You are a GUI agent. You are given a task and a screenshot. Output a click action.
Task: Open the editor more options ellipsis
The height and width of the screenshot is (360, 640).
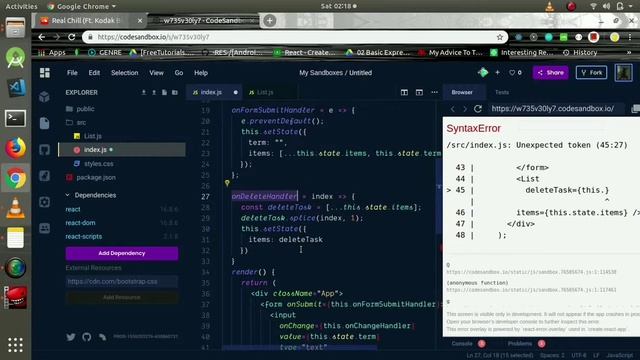click(x=434, y=92)
